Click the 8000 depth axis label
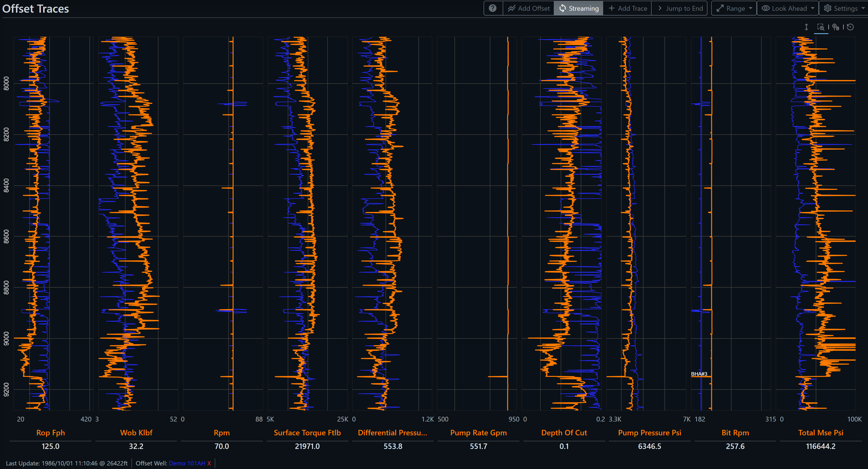The height and width of the screenshot is (469, 868). pos(6,83)
